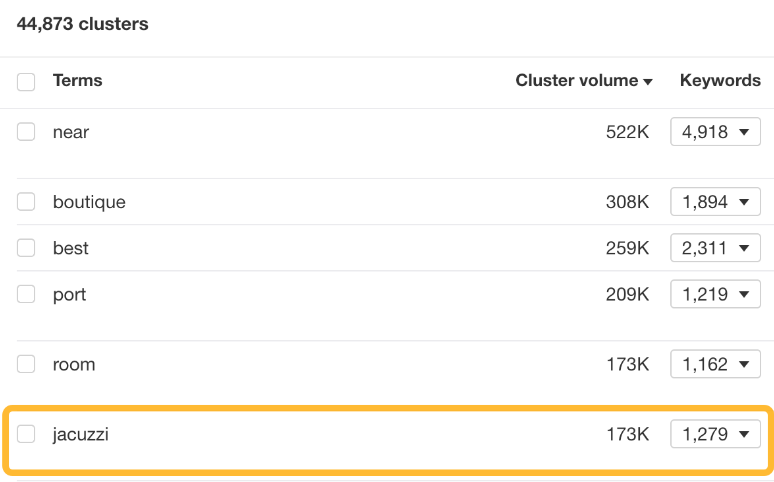Select the 'near' cluster term
774x482 pixels.
71,132
